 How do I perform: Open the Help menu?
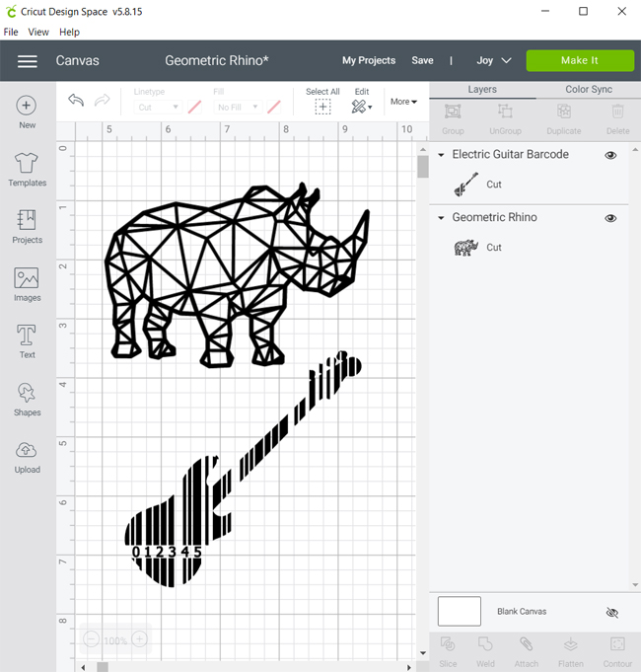tap(69, 33)
